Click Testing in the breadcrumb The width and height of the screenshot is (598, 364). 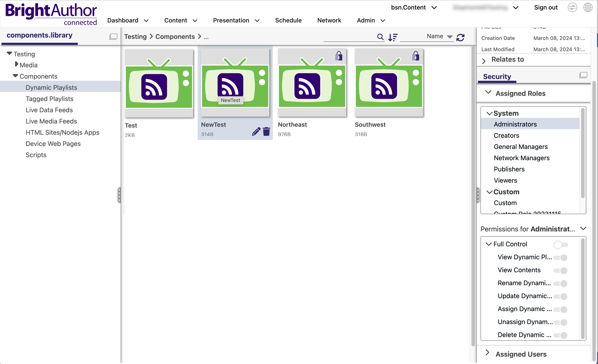[135, 37]
